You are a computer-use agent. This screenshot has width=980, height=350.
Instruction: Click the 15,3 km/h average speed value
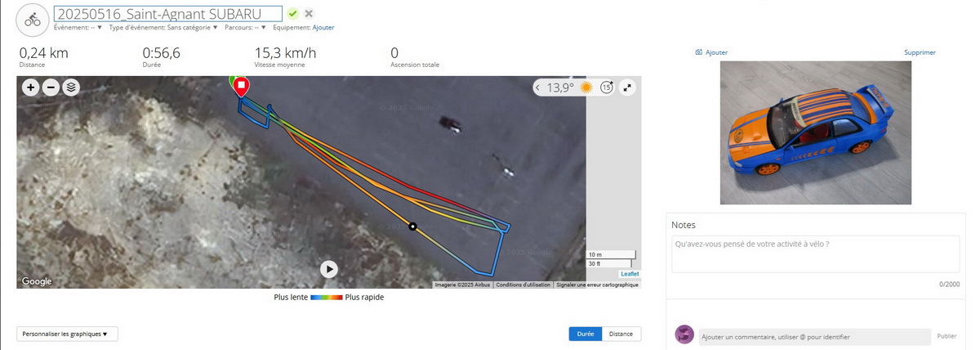click(x=285, y=53)
